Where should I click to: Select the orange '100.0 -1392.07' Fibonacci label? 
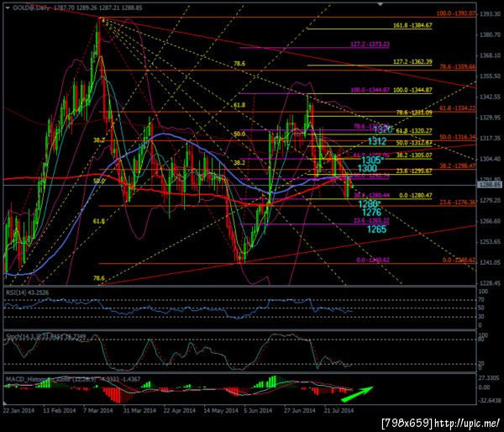456,13
